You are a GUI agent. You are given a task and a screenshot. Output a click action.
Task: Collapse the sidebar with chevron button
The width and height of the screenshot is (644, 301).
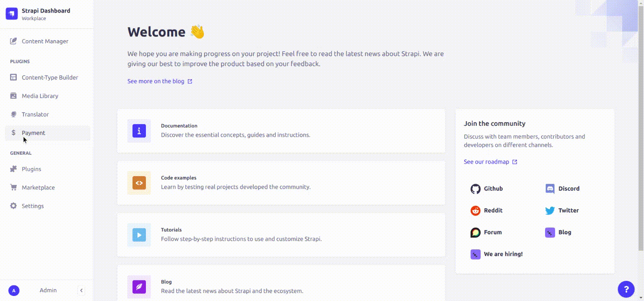coord(82,291)
